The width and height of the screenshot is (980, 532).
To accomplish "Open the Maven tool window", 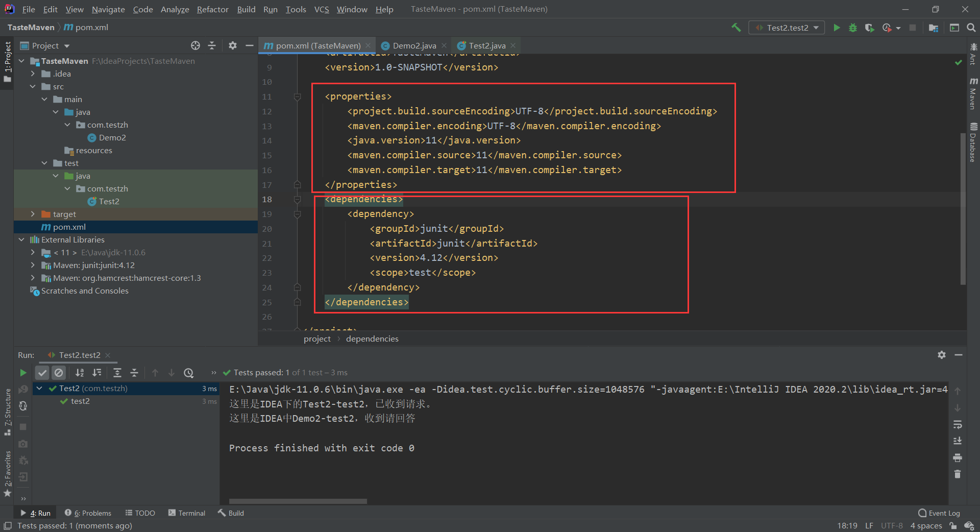I will 973,93.
